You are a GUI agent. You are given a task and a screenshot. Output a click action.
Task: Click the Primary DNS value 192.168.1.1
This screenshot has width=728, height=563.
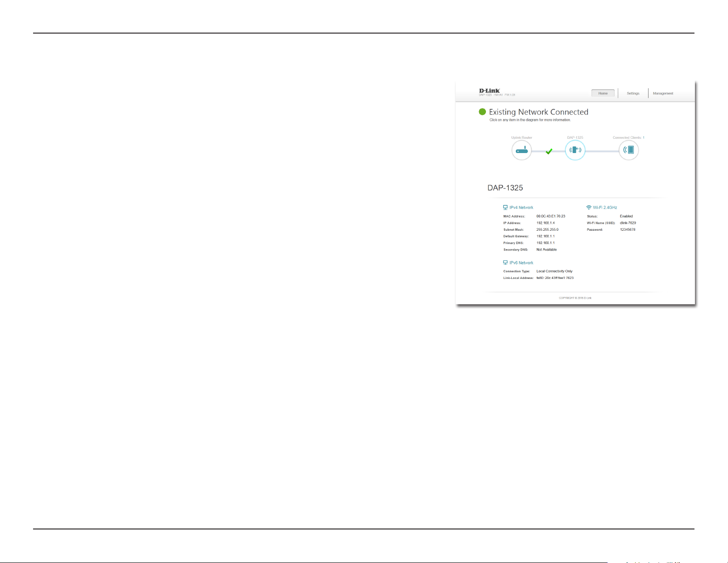pos(546,243)
